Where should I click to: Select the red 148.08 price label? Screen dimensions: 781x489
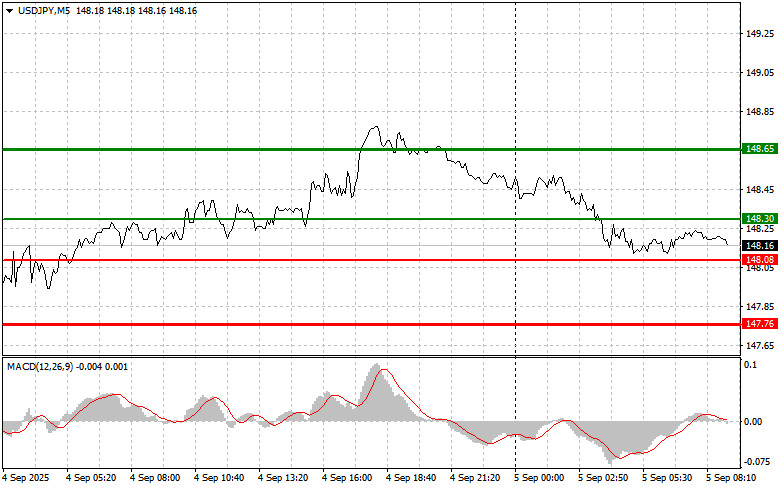[760, 260]
